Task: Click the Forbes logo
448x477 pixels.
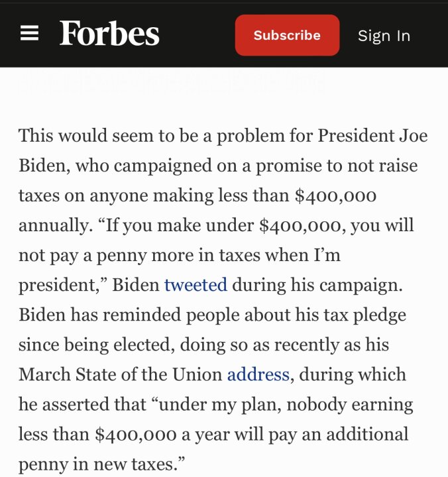Action: [109, 34]
